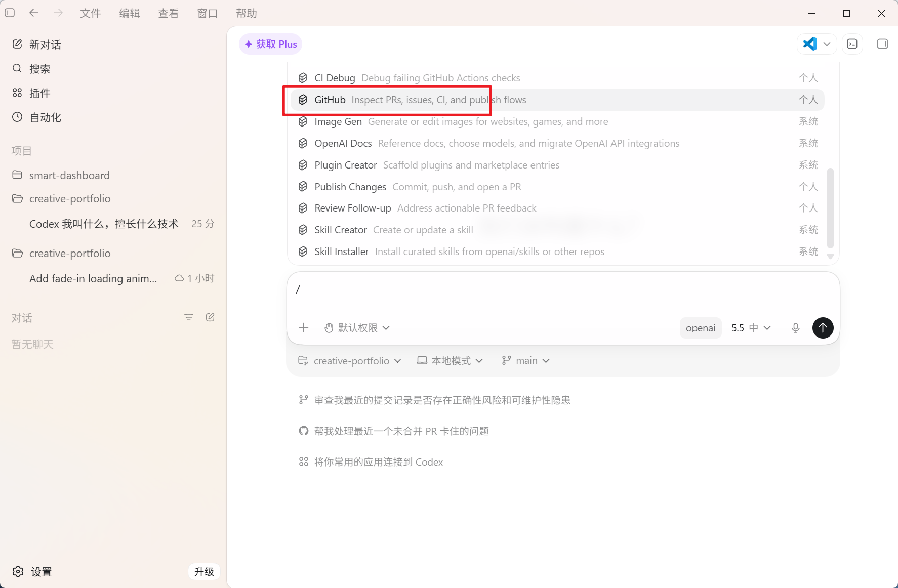
Task: Open the 默认权限 dropdown
Action: (x=357, y=328)
